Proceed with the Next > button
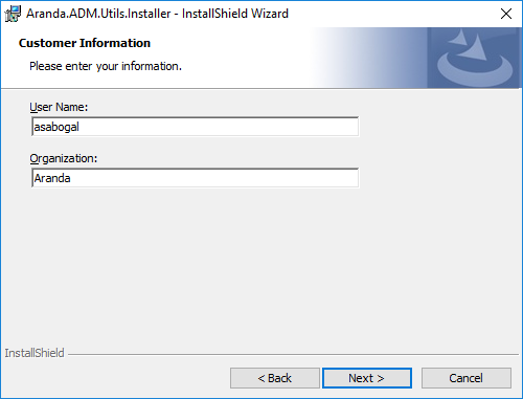This screenshot has height=399, width=523. click(367, 378)
